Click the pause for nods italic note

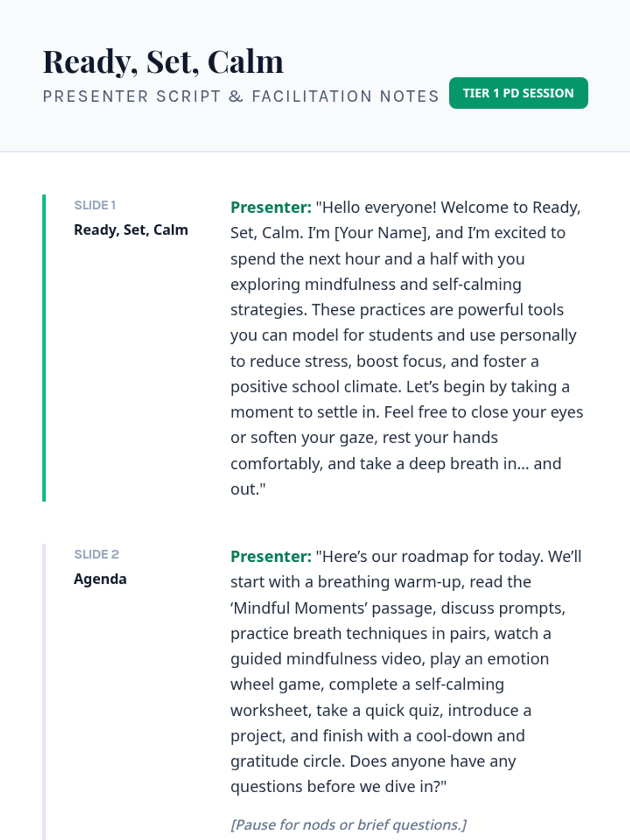click(349, 825)
